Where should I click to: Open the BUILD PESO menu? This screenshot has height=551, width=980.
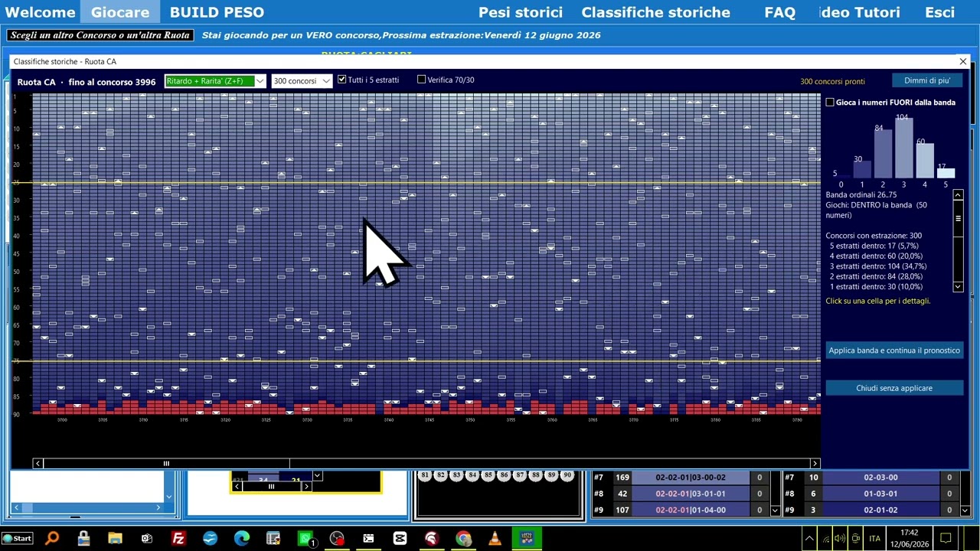217,12
